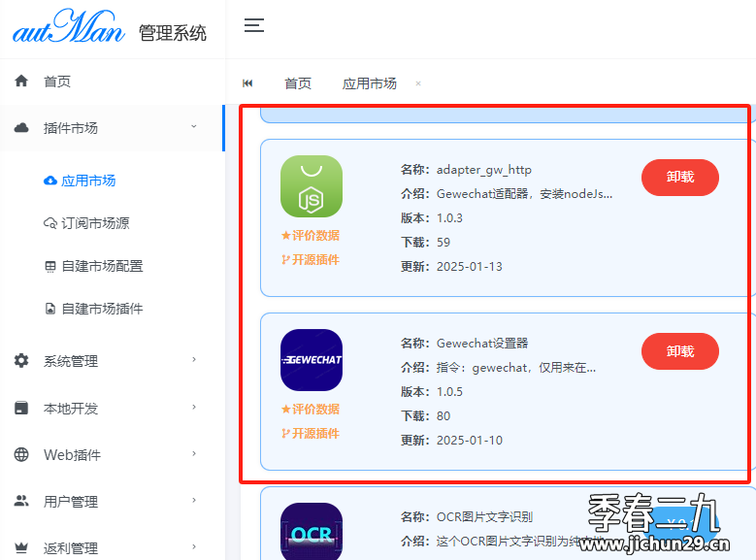Click the plugin name Gewechat设置器
This screenshot has width=756, height=560.
pyautogui.click(x=482, y=344)
